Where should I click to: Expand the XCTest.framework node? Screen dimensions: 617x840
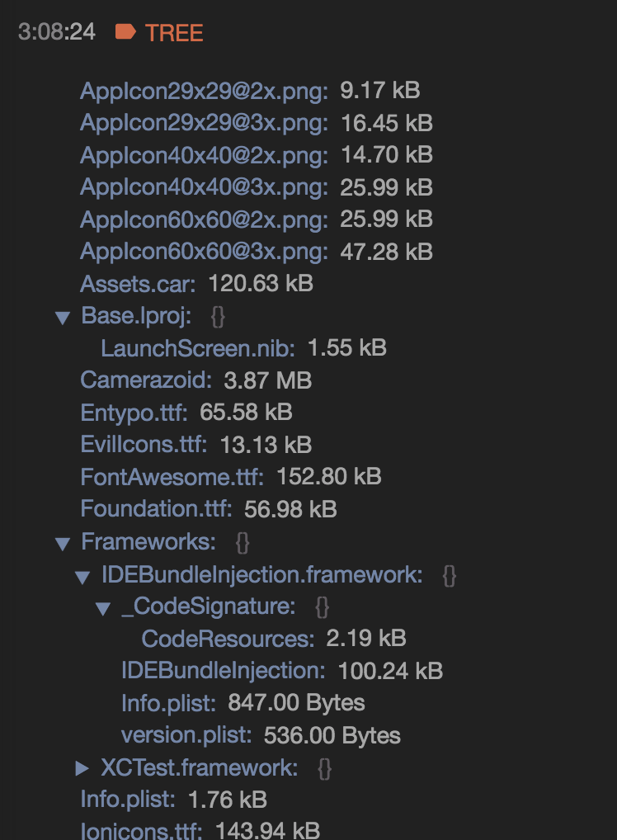pyautogui.click(x=81, y=768)
